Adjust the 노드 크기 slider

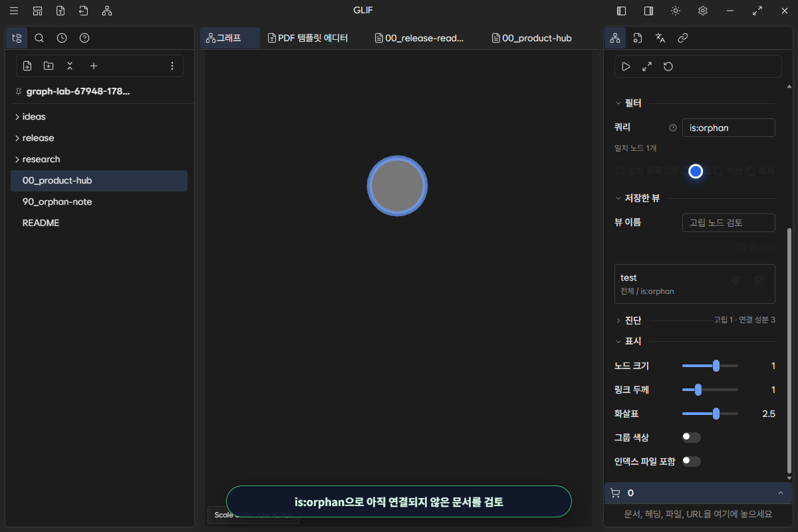(x=710, y=366)
